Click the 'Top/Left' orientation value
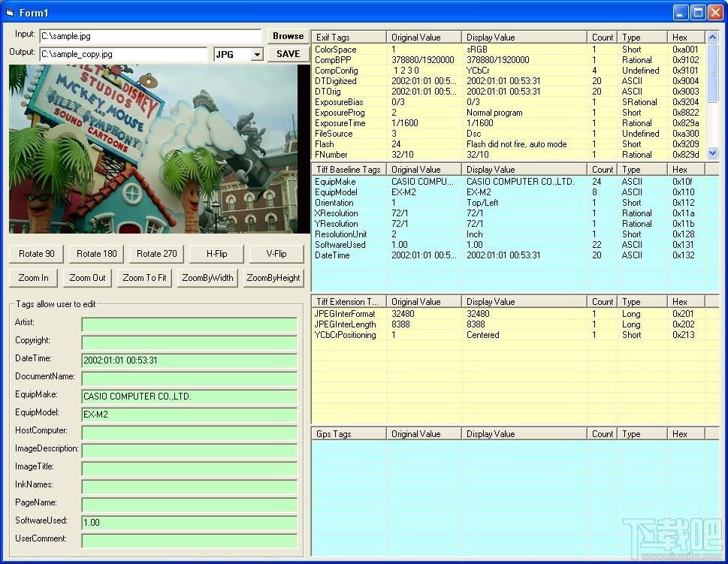This screenshot has height=564, width=728. (482, 203)
